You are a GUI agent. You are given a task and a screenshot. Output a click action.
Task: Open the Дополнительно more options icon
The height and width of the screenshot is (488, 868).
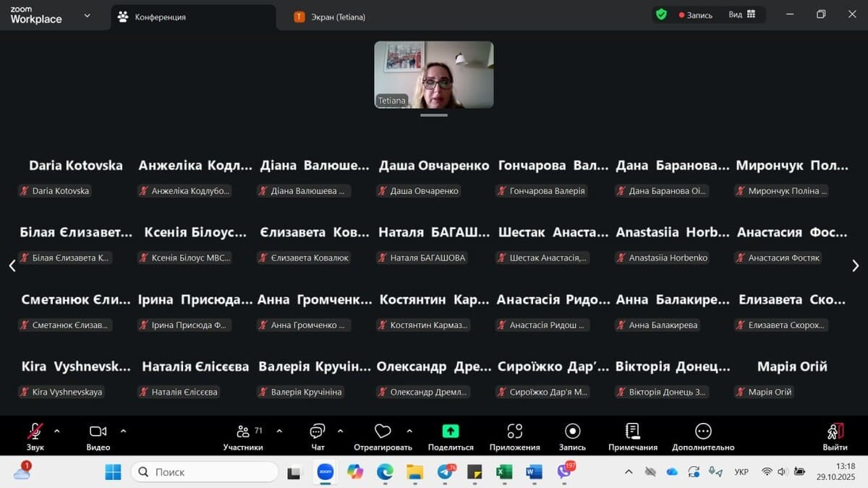[x=702, y=432]
